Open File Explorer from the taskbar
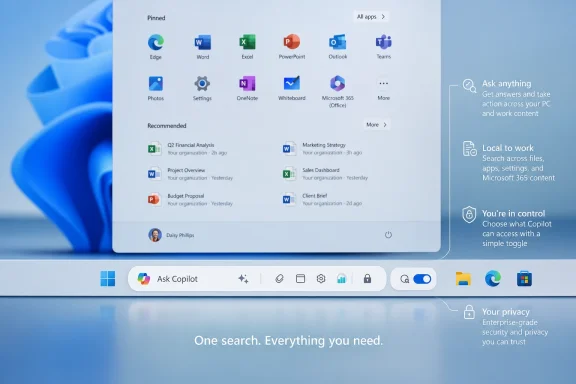 click(x=463, y=279)
